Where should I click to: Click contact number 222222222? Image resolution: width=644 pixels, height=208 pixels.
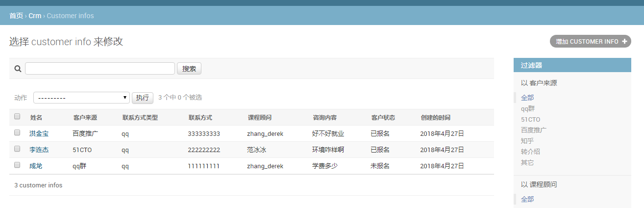point(204,150)
